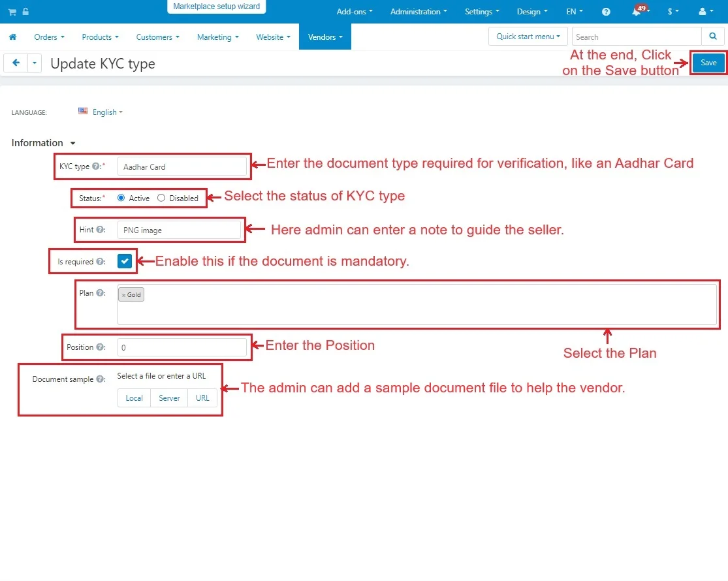The image size is (728, 581).
Task: Open the Vendors menu
Action: tap(325, 37)
